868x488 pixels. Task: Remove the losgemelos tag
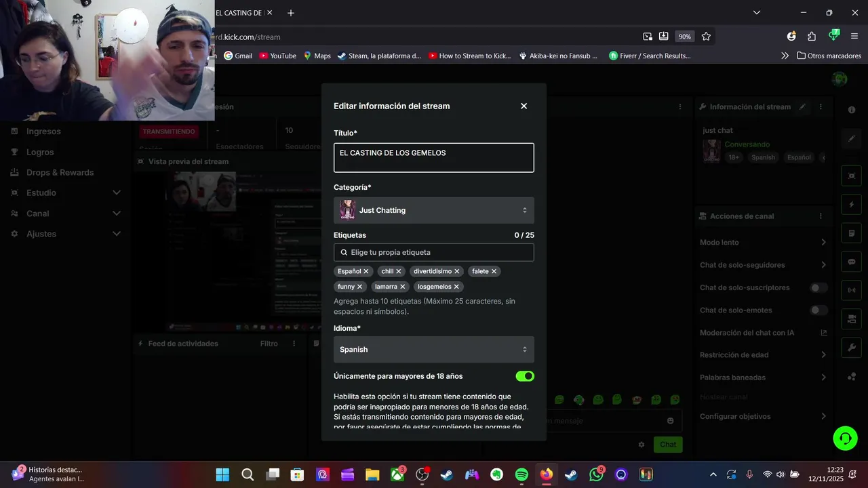(x=456, y=287)
